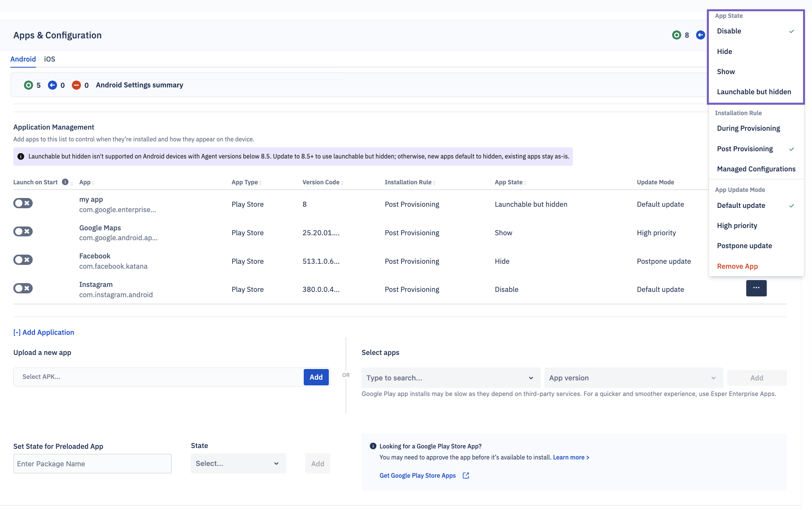Open Managed Configurations from menu

pyautogui.click(x=756, y=169)
